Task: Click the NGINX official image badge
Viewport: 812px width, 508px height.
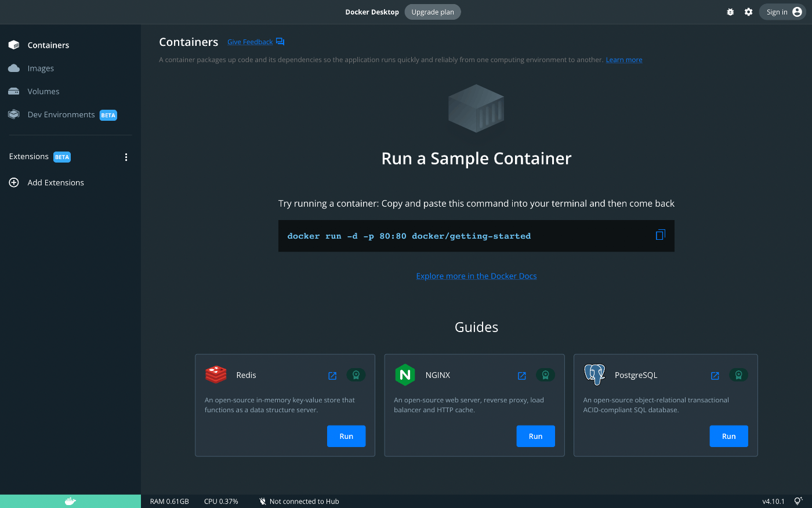Action: coord(545,375)
